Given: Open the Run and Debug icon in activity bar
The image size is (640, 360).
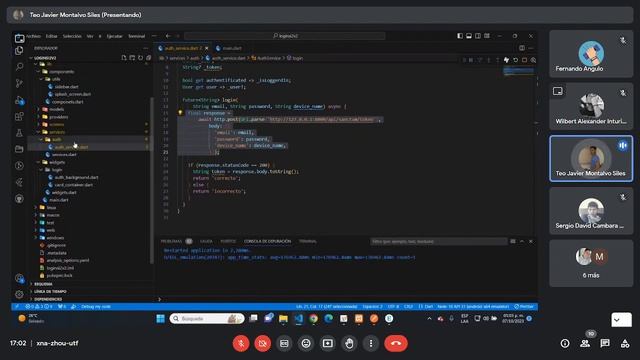Looking at the screenshot, I should point(19,100).
